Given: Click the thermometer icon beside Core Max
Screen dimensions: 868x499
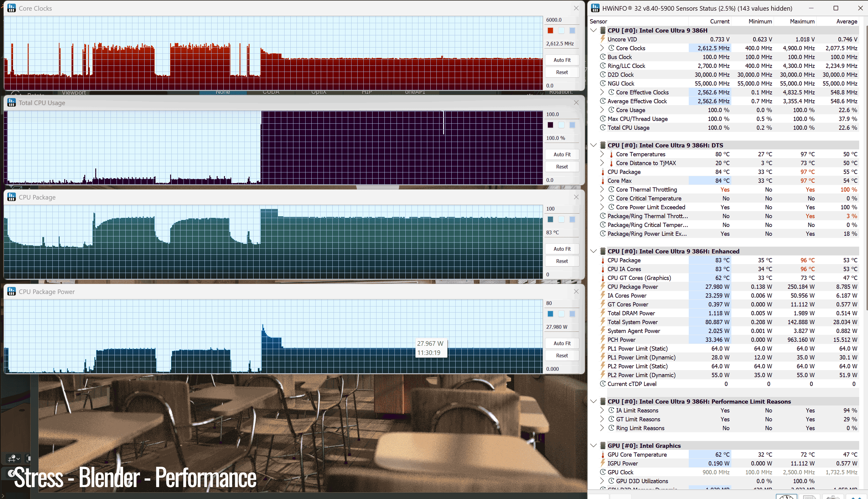Looking at the screenshot, I should pyautogui.click(x=603, y=181).
